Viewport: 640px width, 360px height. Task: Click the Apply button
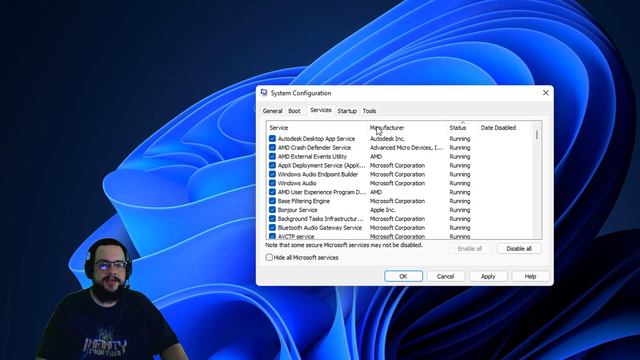tap(488, 276)
